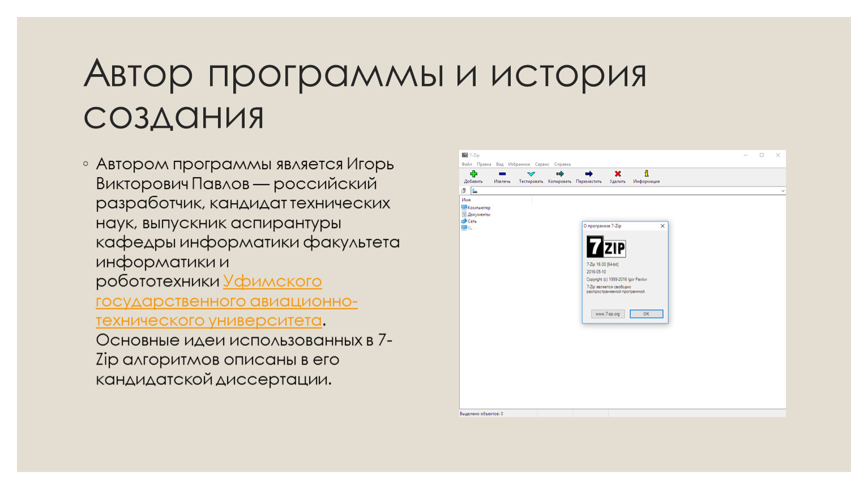Click the slide title Автор программы и история создания
This screenshot has height=489, width=868.
pyautogui.click(x=365, y=94)
